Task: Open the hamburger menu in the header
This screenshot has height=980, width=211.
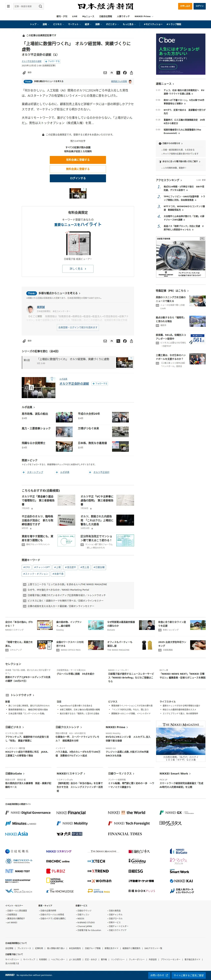Action: tap(8, 6)
